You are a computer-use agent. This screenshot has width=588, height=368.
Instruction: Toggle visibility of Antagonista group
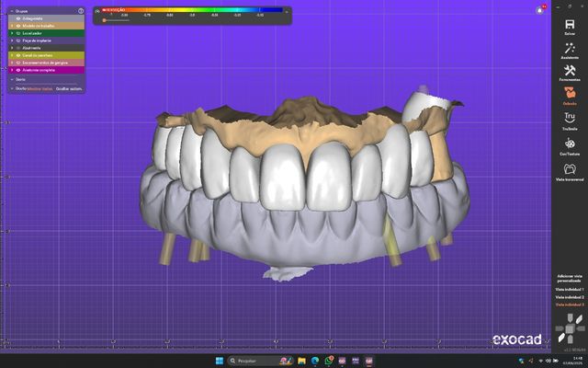click(x=18, y=18)
